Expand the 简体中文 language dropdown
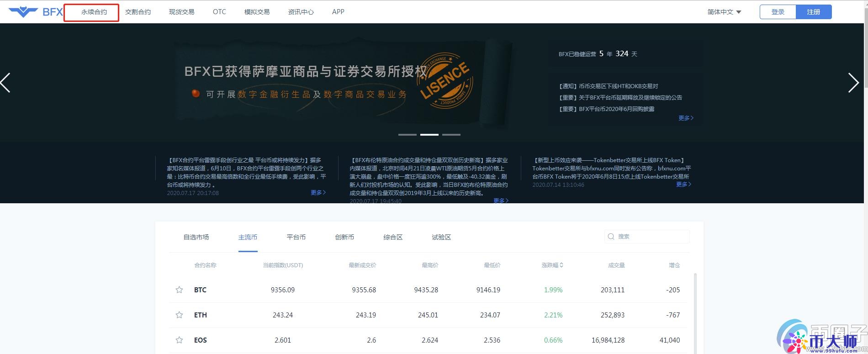This screenshot has height=354, width=868. point(725,12)
